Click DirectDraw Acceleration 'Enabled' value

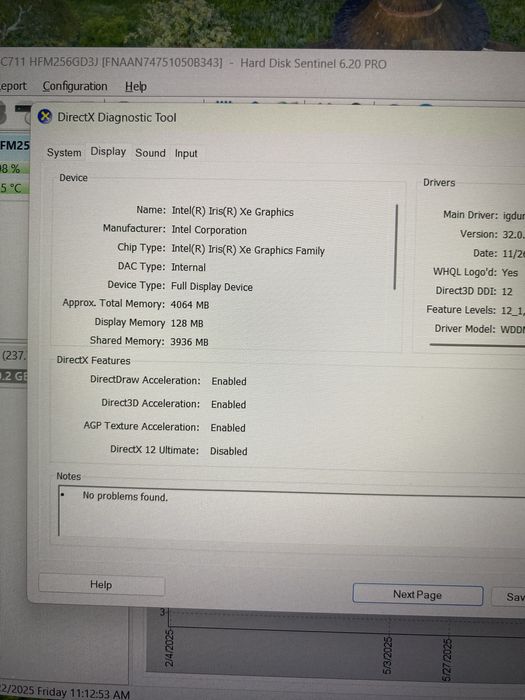click(229, 381)
